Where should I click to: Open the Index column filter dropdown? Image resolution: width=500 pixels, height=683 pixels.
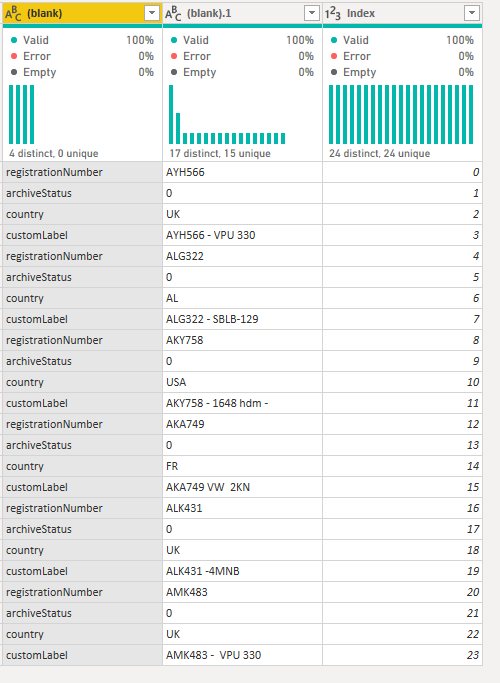point(472,13)
